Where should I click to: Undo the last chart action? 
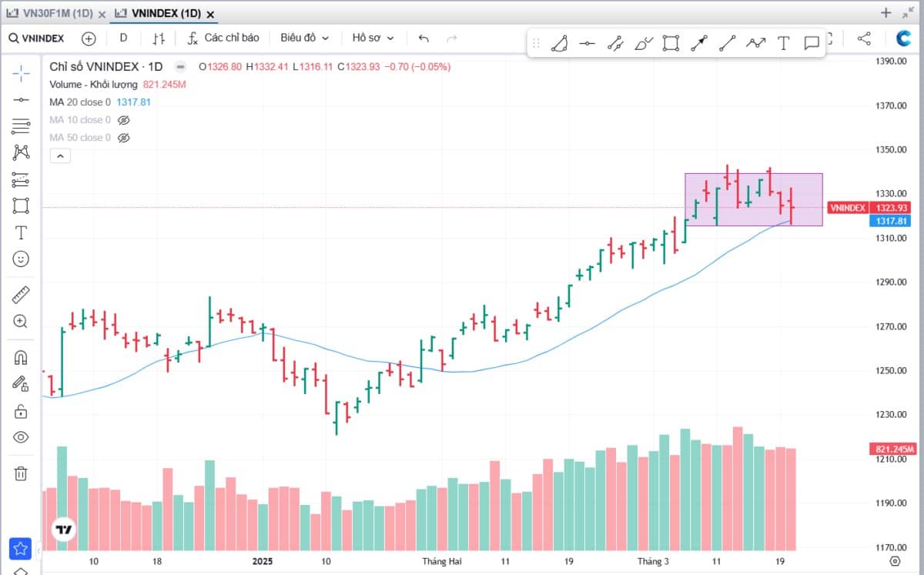[x=423, y=38]
